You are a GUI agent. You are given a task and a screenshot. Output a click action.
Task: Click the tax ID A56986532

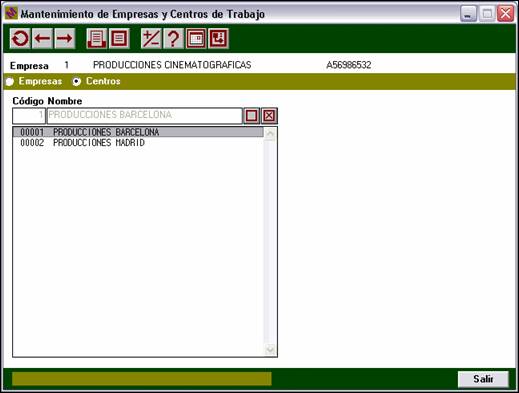tap(349, 65)
